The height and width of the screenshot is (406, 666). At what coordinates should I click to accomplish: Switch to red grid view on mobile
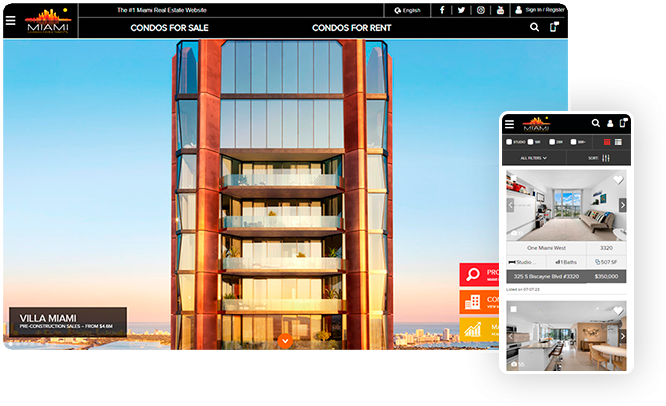click(607, 142)
